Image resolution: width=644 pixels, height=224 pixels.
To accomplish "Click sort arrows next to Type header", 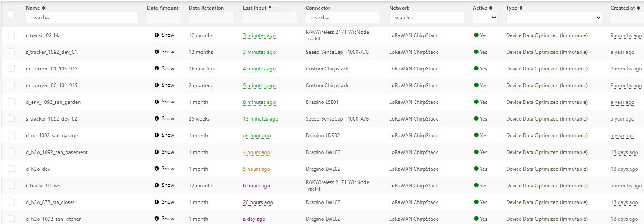I will [x=521, y=8].
